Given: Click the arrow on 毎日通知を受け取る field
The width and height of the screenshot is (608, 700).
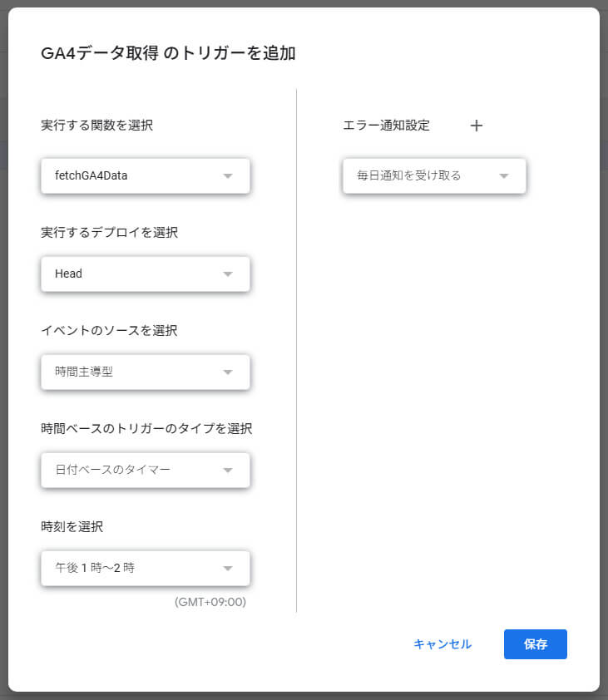Looking at the screenshot, I should [507, 175].
